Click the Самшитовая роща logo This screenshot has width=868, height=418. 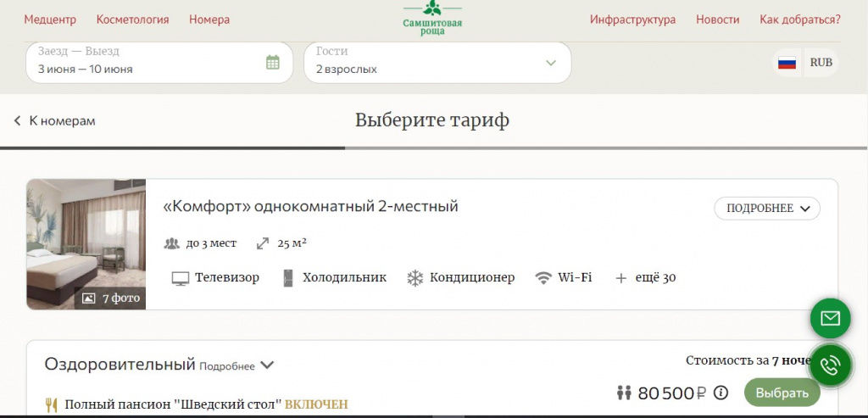pos(432,18)
